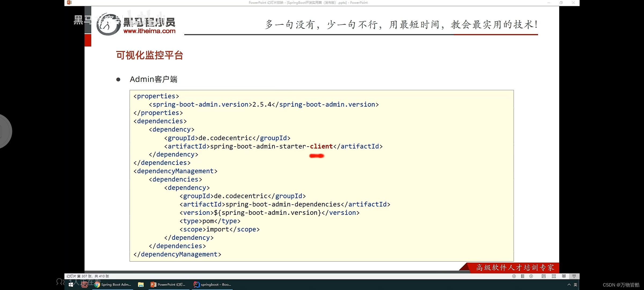
Task: Minimize the PowerPoint window
Action: click(x=549, y=3)
